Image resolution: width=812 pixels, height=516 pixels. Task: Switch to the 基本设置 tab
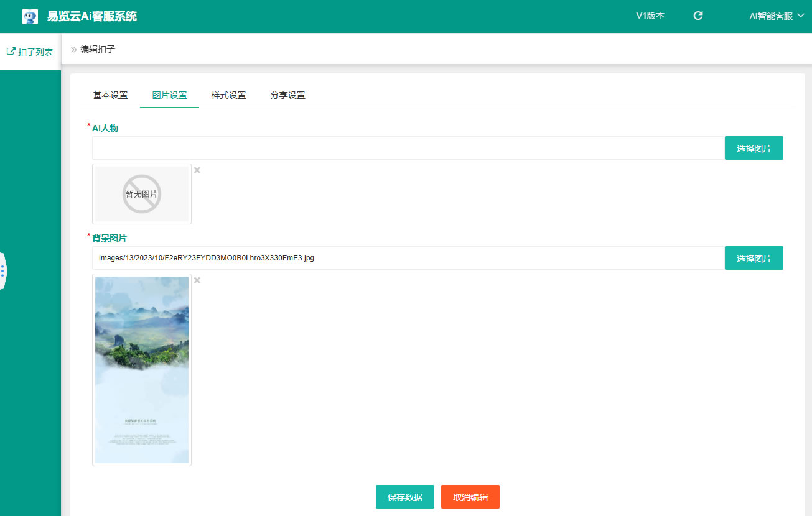110,95
